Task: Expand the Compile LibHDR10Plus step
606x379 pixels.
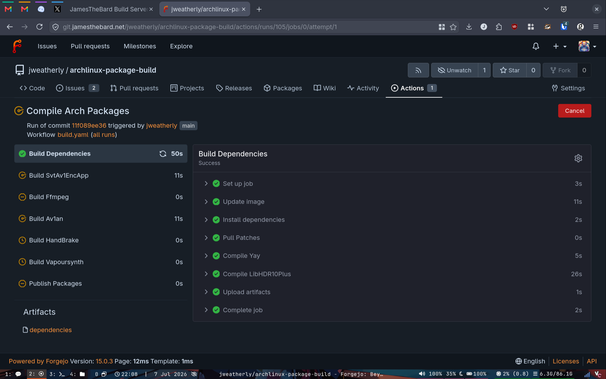Action: pyautogui.click(x=392, y=274)
